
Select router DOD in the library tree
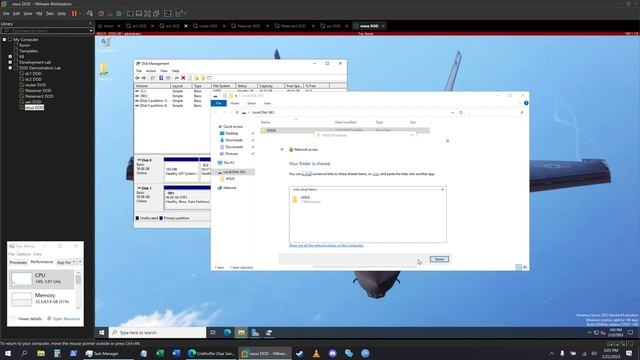pos(36,85)
